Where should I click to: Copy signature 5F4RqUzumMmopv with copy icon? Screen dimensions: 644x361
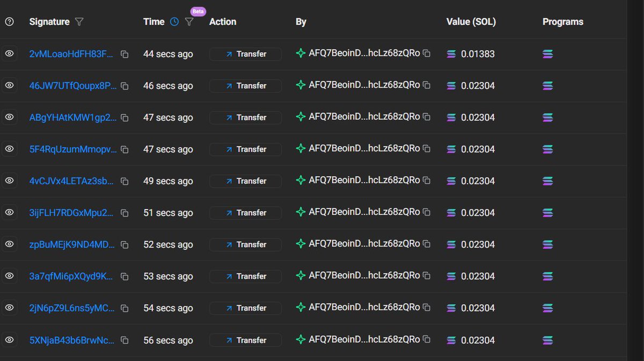[x=125, y=149]
